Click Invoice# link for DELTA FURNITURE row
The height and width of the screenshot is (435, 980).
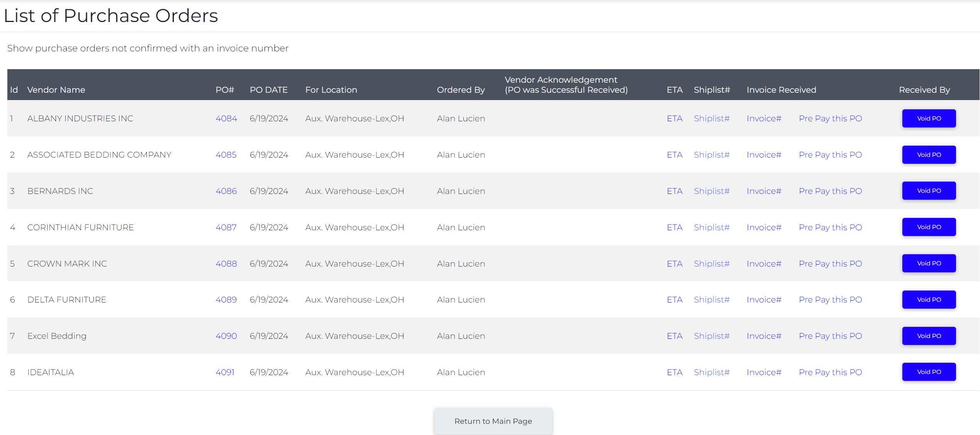[x=764, y=300]
